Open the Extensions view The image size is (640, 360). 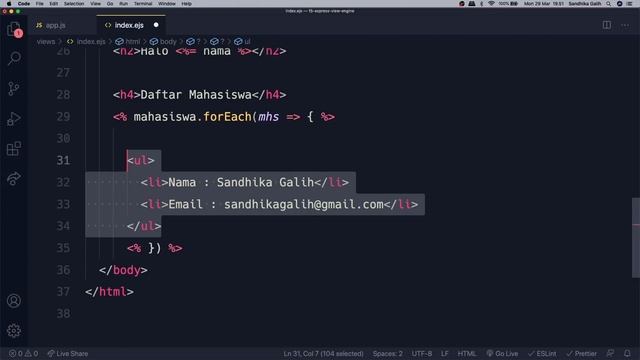[14, 149]
